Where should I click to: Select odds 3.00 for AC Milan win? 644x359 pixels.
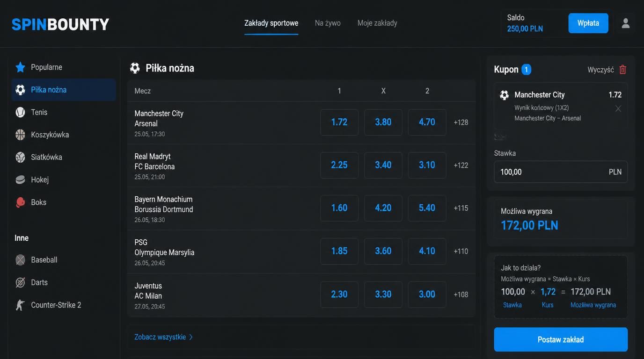tap(427, 294)
